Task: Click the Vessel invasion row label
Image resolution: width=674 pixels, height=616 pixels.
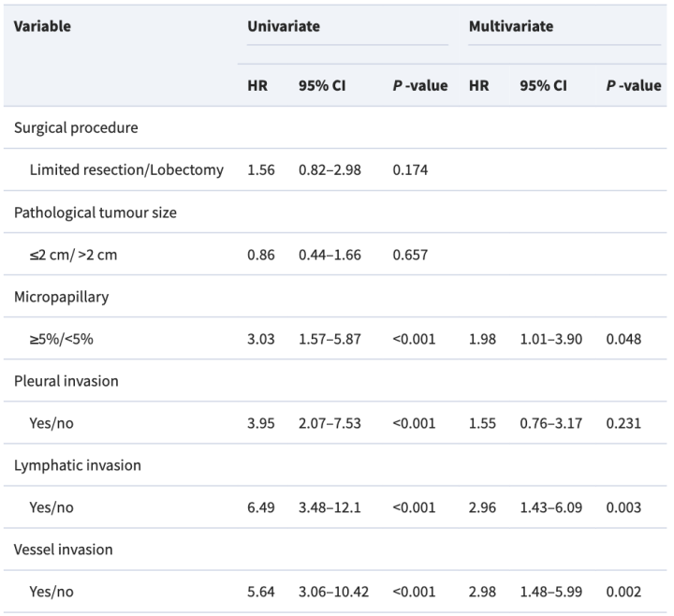Action: tap(63, 550)
